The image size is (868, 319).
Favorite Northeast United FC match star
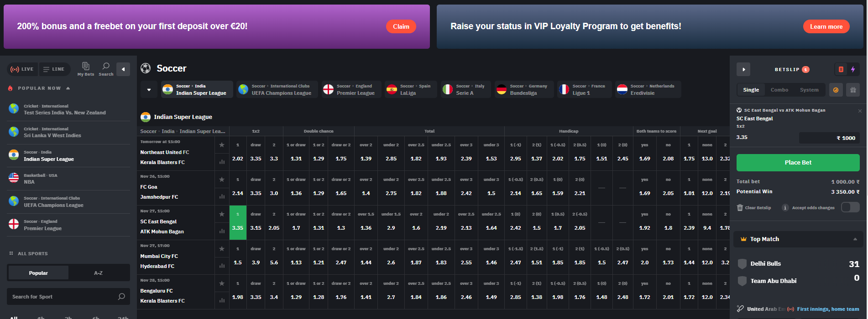222,145
